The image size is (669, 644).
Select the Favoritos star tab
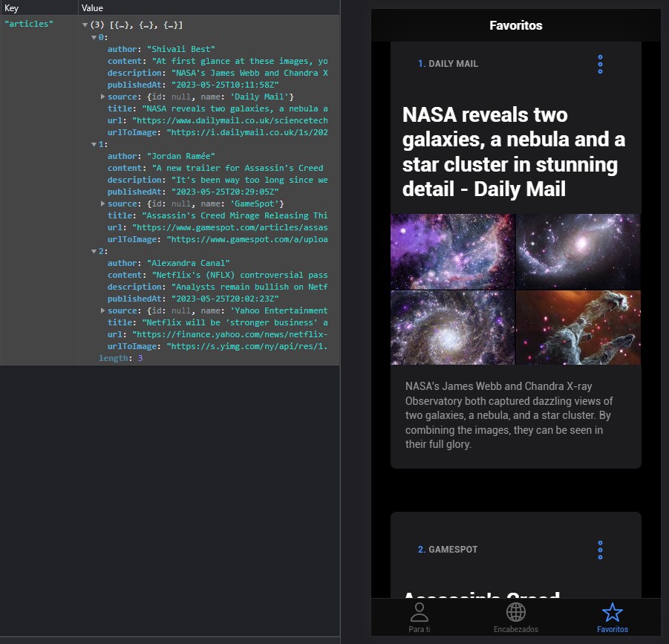pos(613,617)
